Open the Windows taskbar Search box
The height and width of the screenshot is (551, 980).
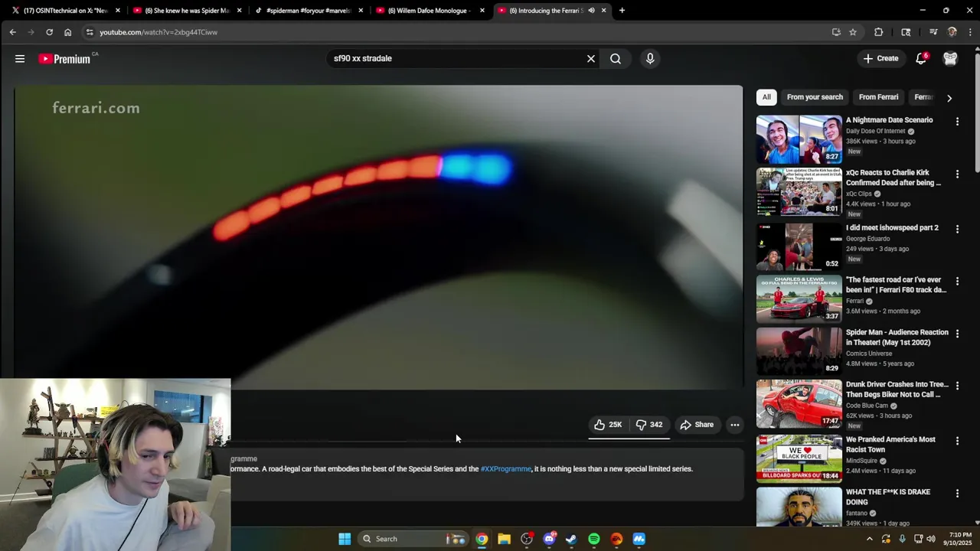pos(413,539)
